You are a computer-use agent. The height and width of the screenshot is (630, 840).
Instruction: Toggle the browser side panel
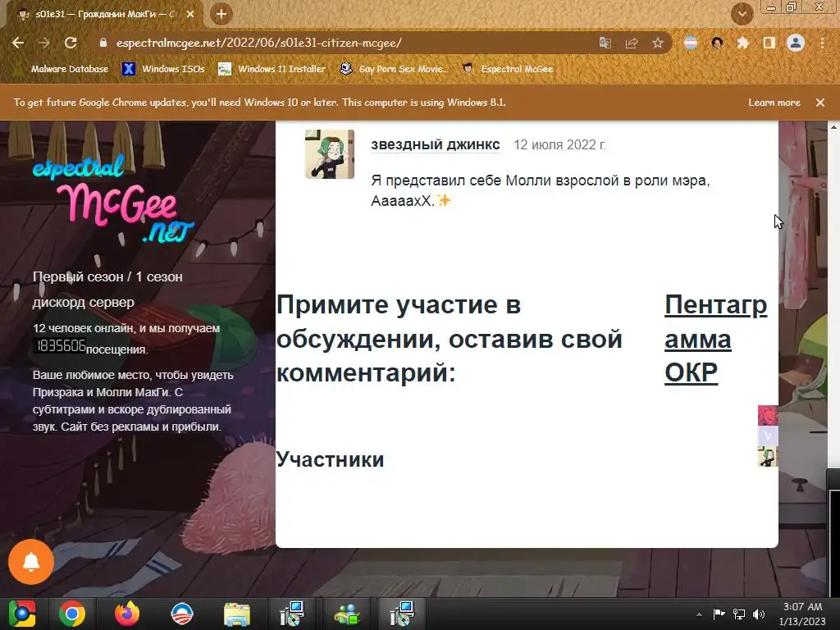769,43
